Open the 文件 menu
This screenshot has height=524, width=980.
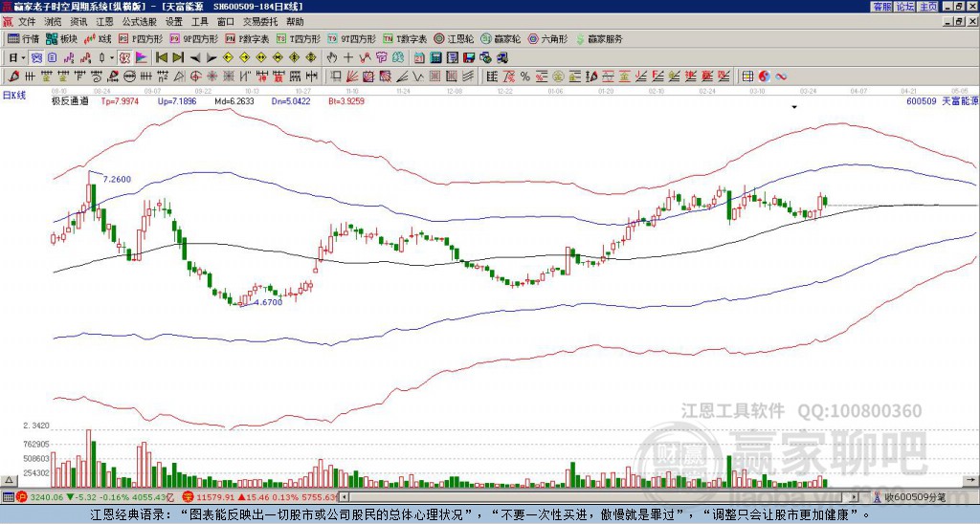pyautogui.click(x=26, y=22)
